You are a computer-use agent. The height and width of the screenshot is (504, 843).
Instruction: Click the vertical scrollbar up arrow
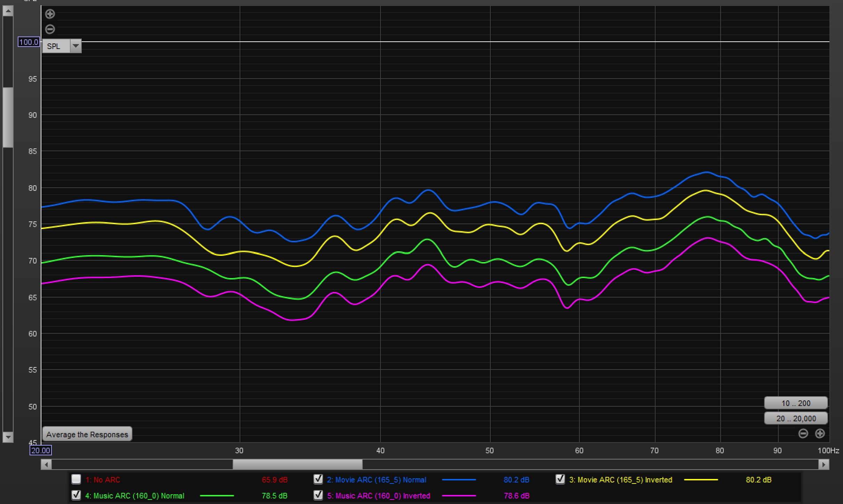point(8,11)
